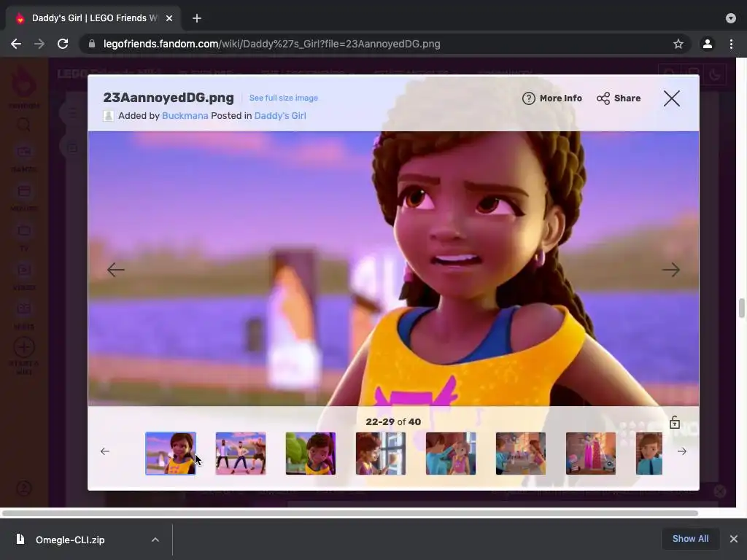Select the highlighted annoyed Andrea thumbnail
The height and width of the screenshot is (560, 747).
pos(171,454)
